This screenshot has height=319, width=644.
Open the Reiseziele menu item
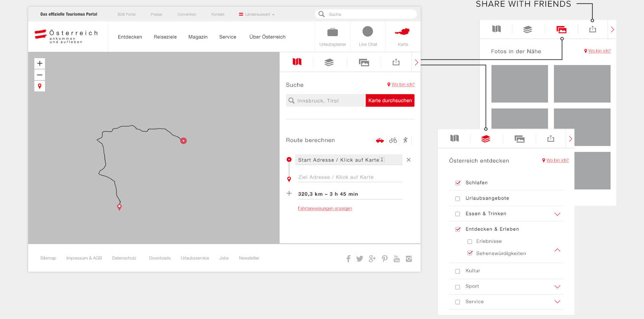point(165,37)
